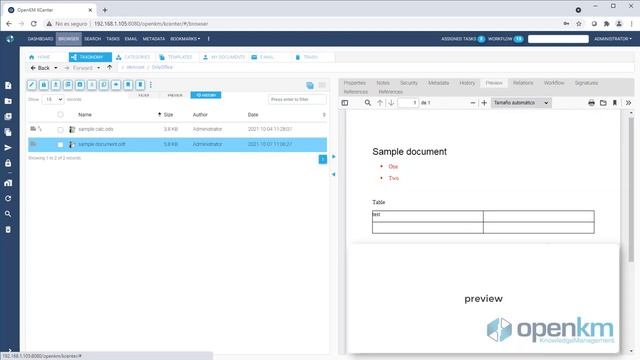This screenshot has width=640, height=360.
Task: Click the lock icon in left sidebar
Action: 8,163
